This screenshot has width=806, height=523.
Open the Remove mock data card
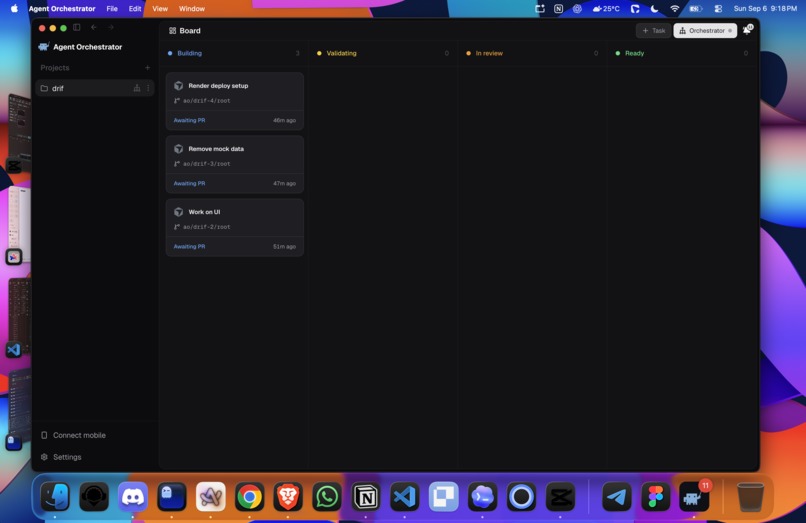(235, 164)
